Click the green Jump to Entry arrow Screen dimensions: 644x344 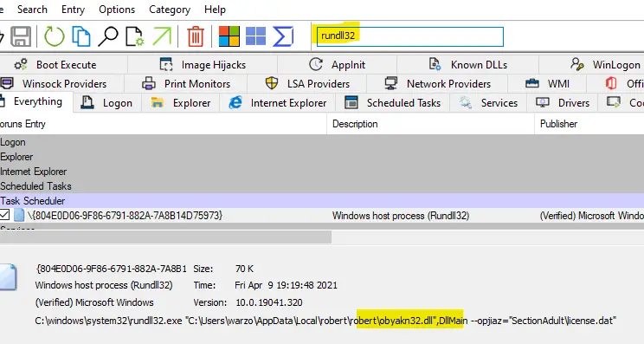pos(162,36)
